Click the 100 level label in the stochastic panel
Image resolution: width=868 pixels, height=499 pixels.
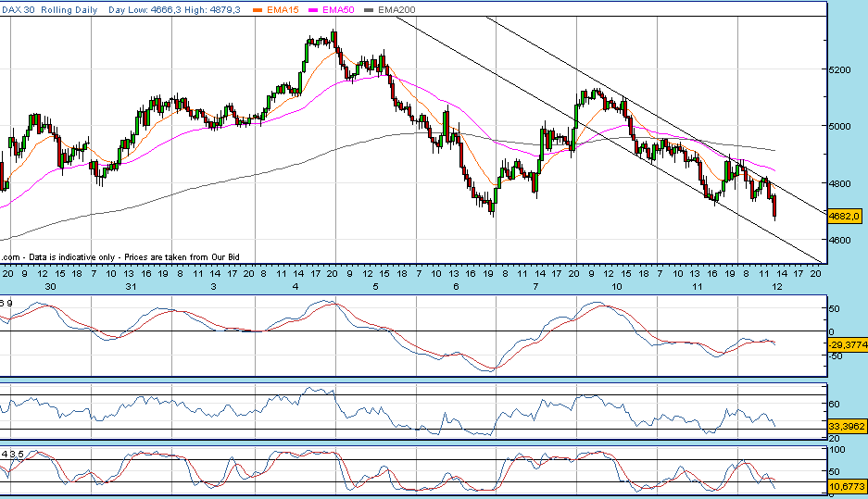coord(837,449)
